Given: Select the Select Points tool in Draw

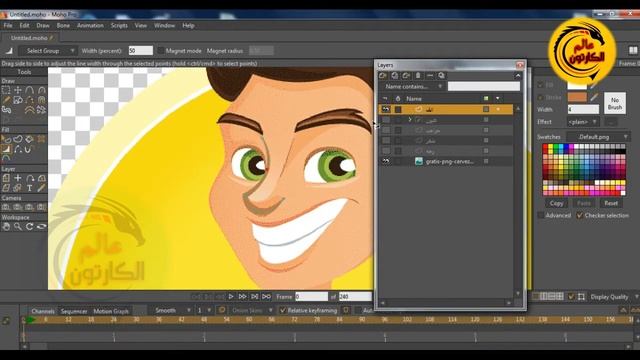Looking at the screenshot, I should click(6, 90).
